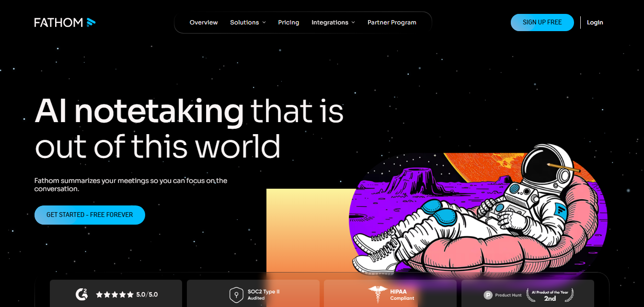Screen dimensions: 644x307
Task: Click the HIPAA caduceus icon
Action: point(379,294)
